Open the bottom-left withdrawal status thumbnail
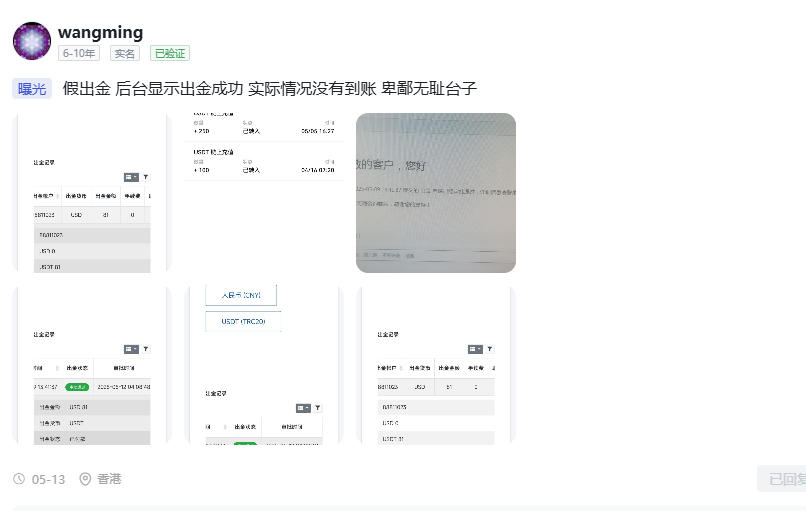Image resolution: width=806 pixels, height=511 pixels. (x=91, y=365)
